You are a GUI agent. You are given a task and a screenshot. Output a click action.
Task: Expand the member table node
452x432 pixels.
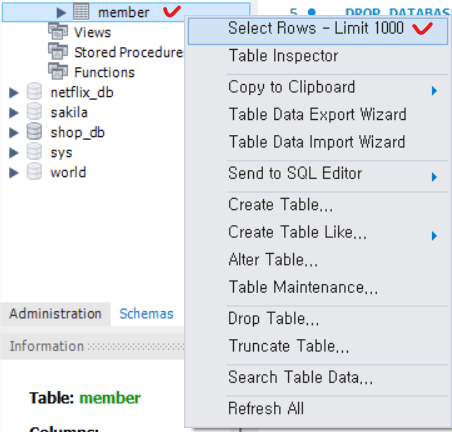click(61, 13)
